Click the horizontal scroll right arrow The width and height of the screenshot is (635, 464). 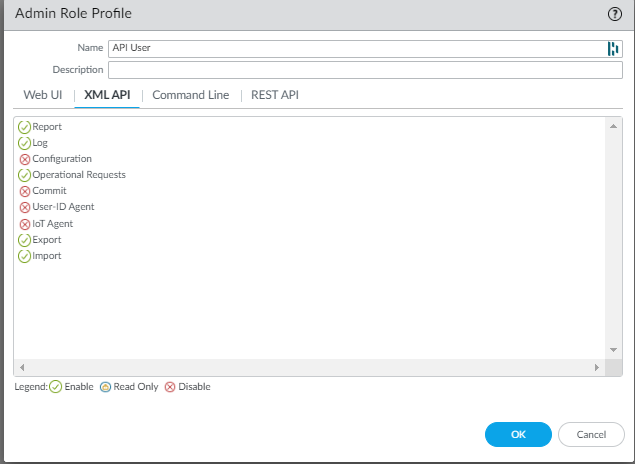(597, 367)
